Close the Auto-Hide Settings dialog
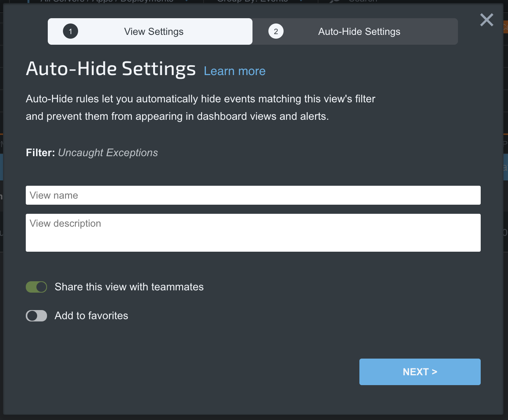The height and width of the screenshot is (420, 508). pos(486,20)
